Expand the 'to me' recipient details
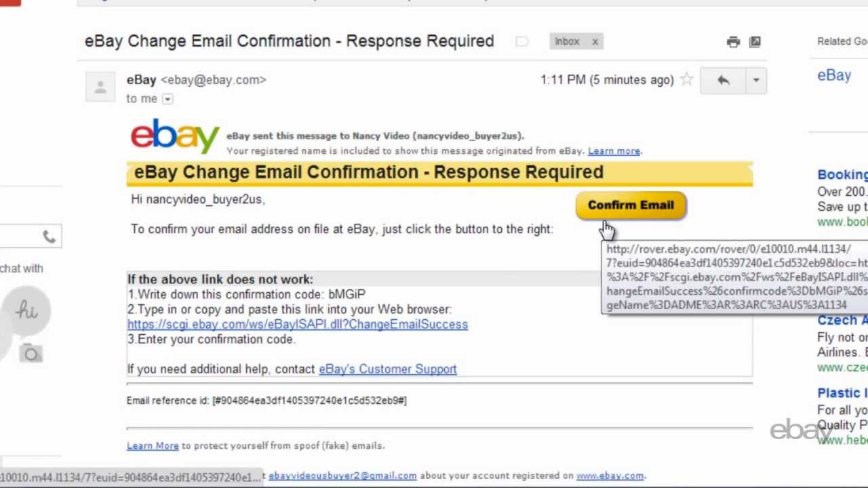Image resolution: width=868 pixels, height=488 pixels. (x=167, y=99)
